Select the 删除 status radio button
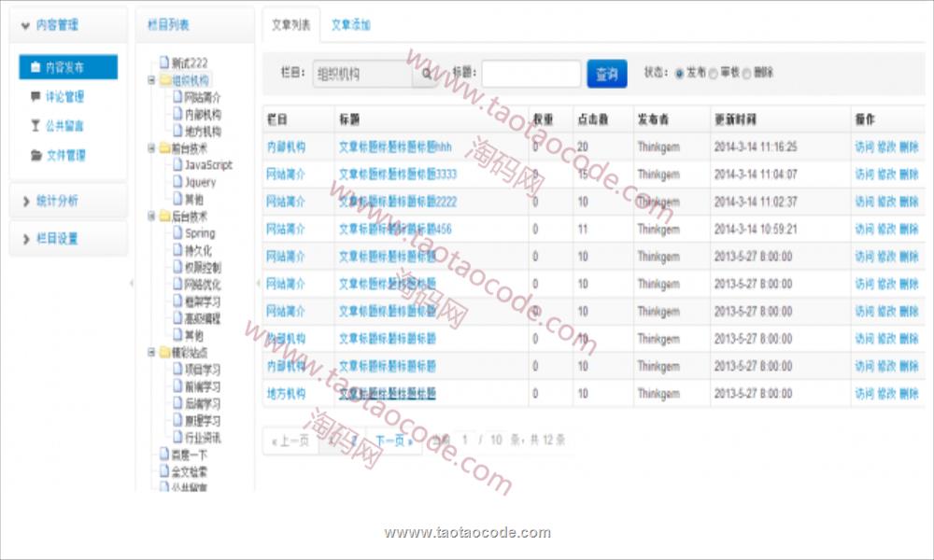The height and width of the screenshot is (560, 934). click(x=746, y=74)
